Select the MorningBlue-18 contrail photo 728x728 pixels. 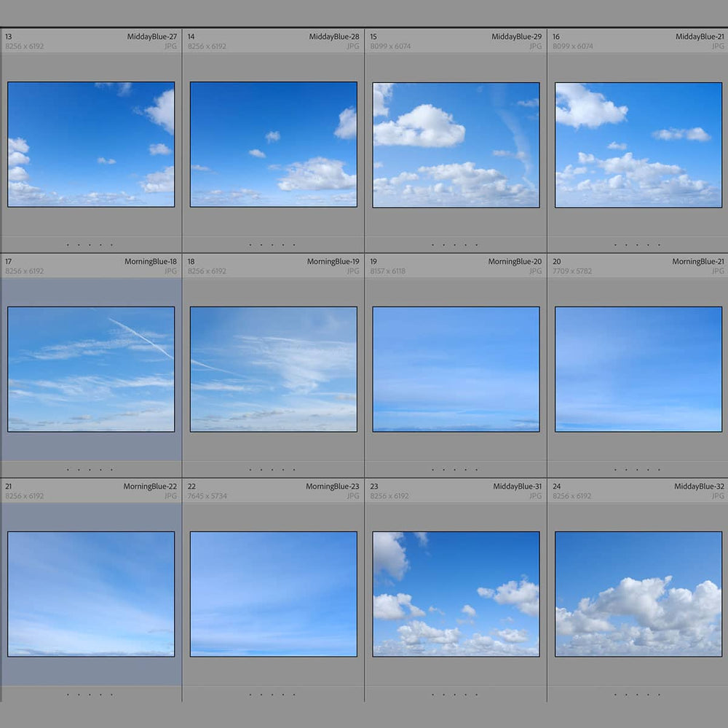point(91,369)
